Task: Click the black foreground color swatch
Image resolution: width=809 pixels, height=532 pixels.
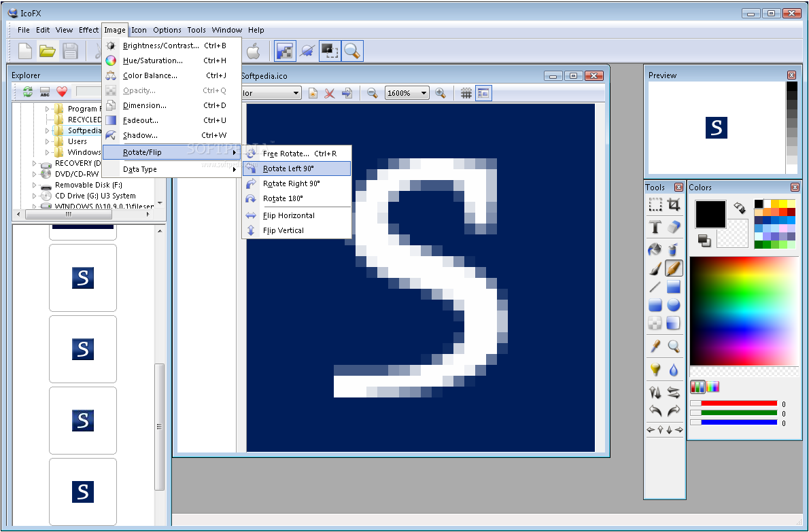Action: click(x=710, y=215)
